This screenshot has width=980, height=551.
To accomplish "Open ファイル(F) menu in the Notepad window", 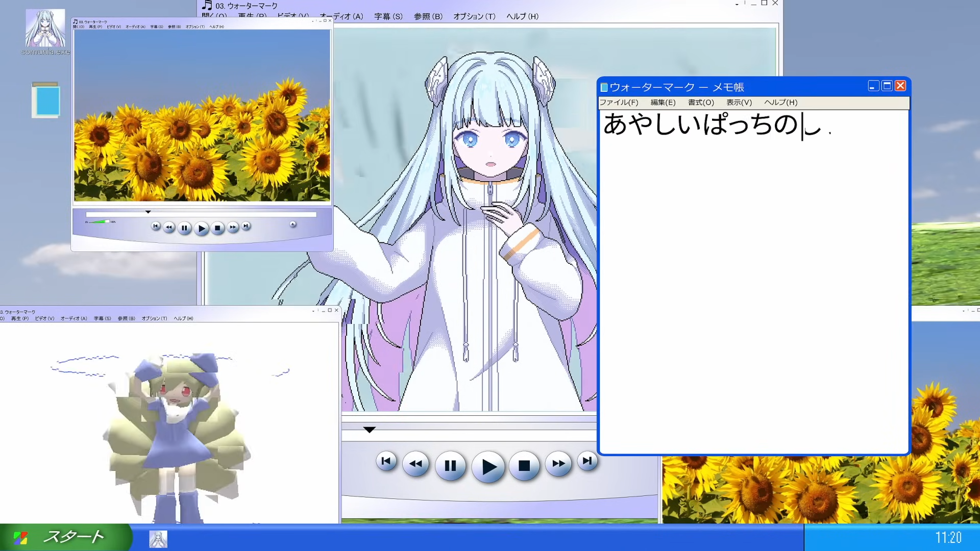I will click(x=619, y=103).
